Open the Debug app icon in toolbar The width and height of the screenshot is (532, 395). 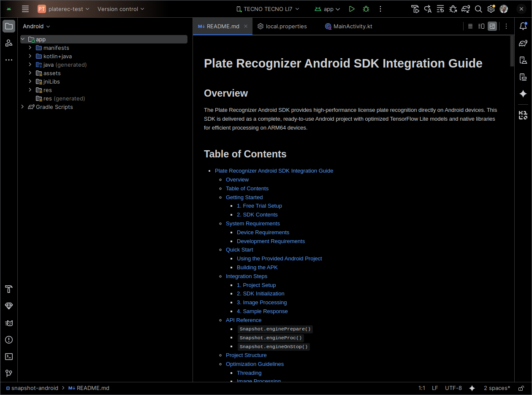(366, 9)
